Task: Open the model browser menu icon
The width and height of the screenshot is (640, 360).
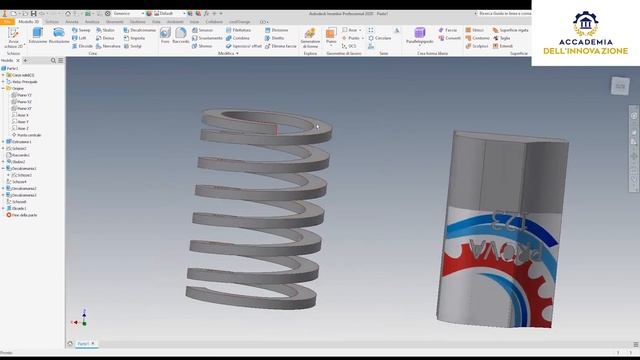Action: (61, 60)
